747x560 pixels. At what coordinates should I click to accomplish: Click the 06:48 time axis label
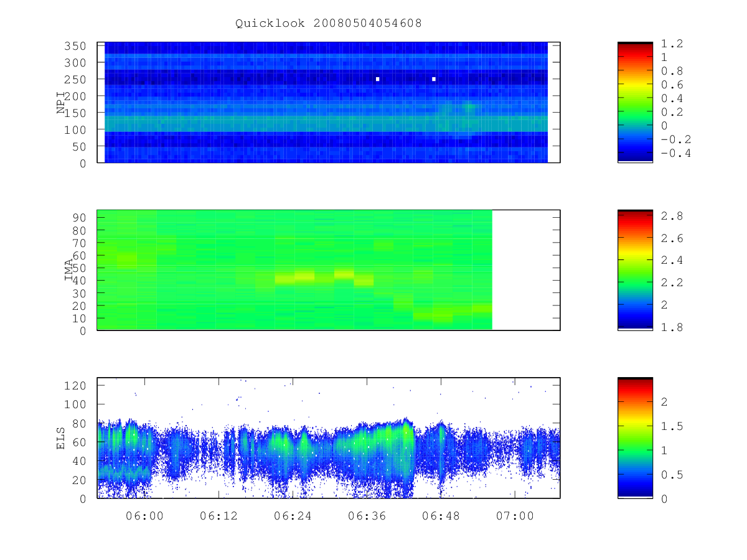click(x=441, y=516)
